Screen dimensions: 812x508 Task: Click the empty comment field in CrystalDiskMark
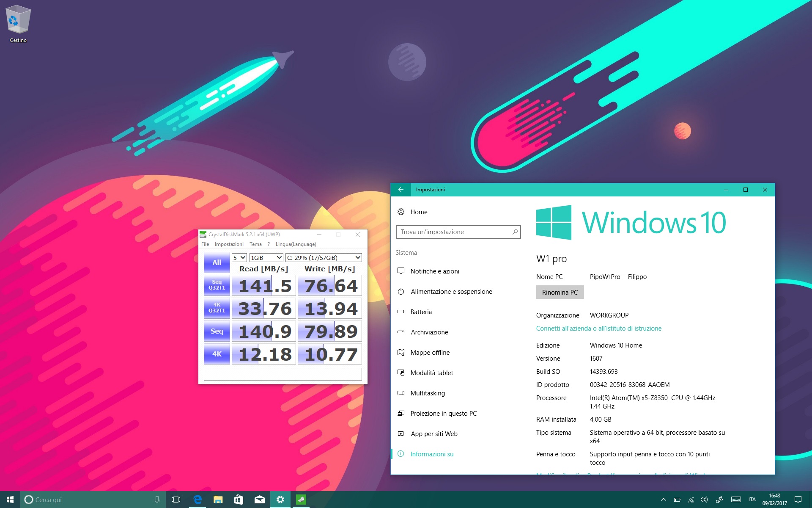[x=283, y=374]
